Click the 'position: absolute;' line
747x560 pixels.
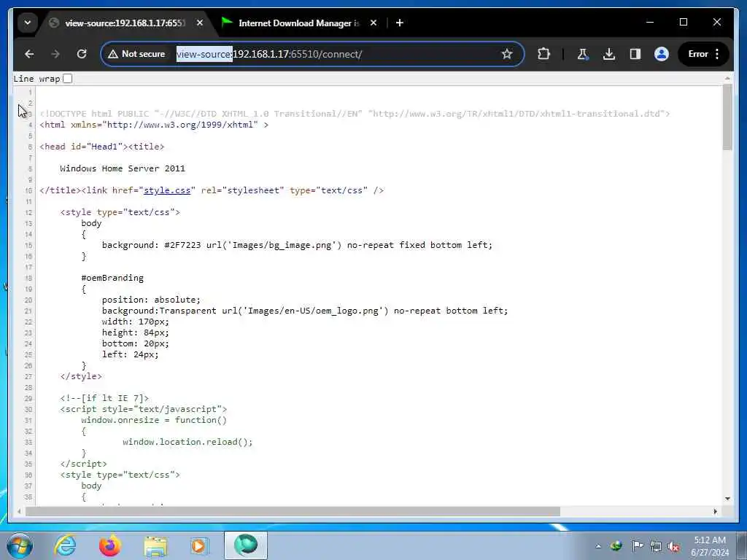coord(151,300)
